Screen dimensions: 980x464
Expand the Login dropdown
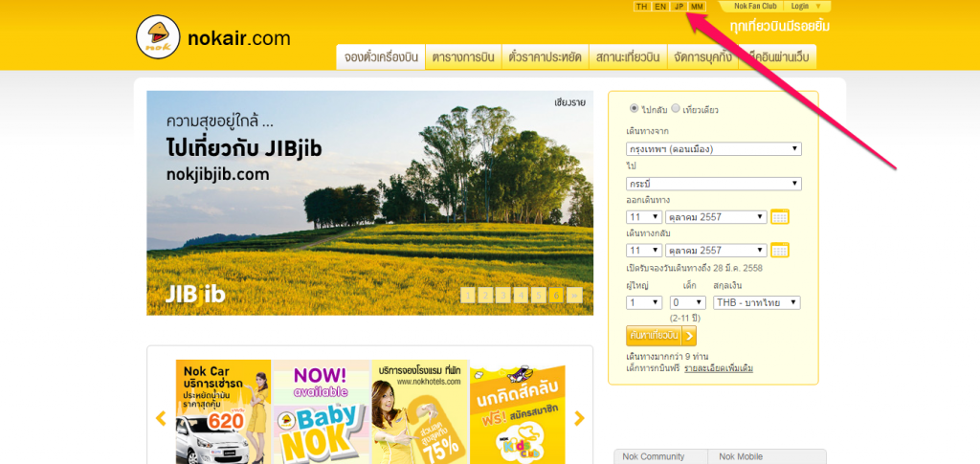[x=805, y=7]
